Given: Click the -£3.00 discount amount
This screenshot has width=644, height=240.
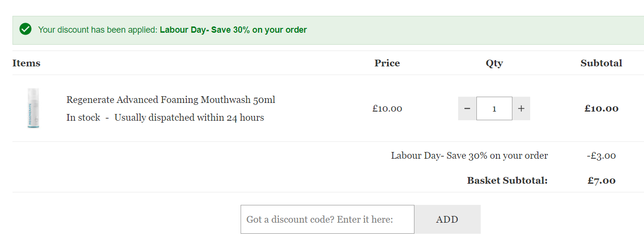Looking at the screenshot, I should click(601, 156).
